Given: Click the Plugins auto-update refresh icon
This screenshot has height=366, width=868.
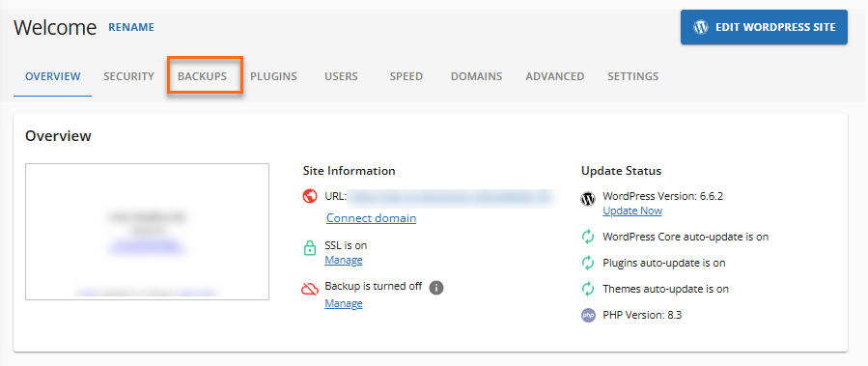Looking at the screenshot, I should [588, 263].
